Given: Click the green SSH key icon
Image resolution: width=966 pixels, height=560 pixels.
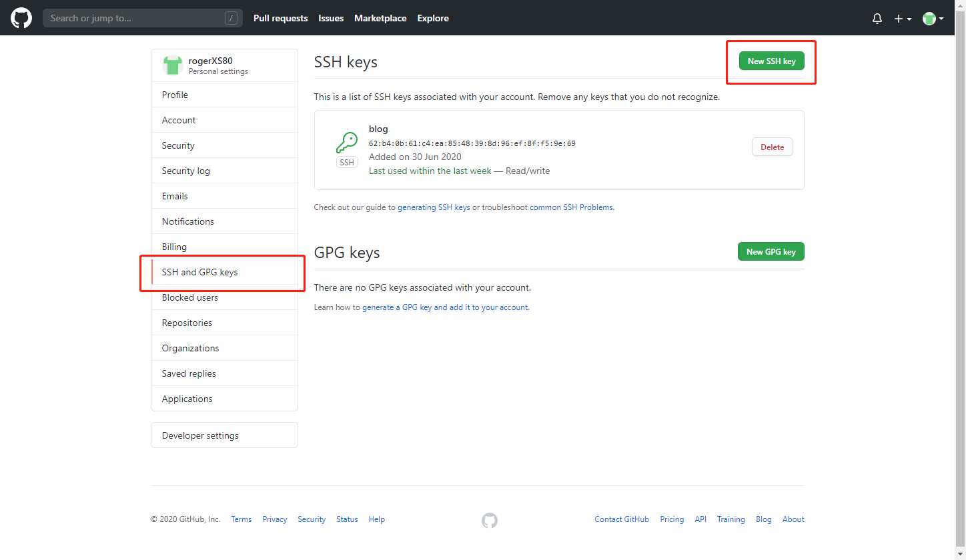Looking at the screenshot, I should point(347,143).
